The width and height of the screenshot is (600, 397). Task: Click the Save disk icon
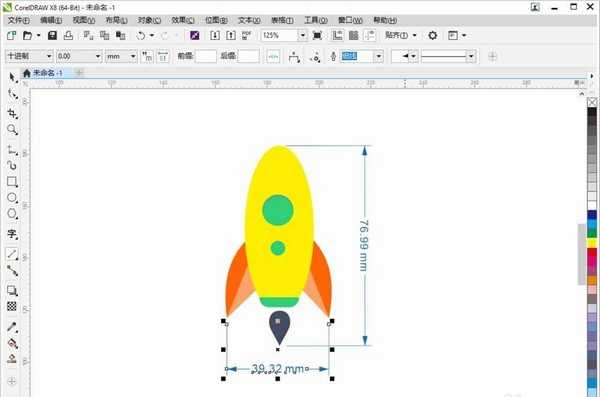point(52,36)
